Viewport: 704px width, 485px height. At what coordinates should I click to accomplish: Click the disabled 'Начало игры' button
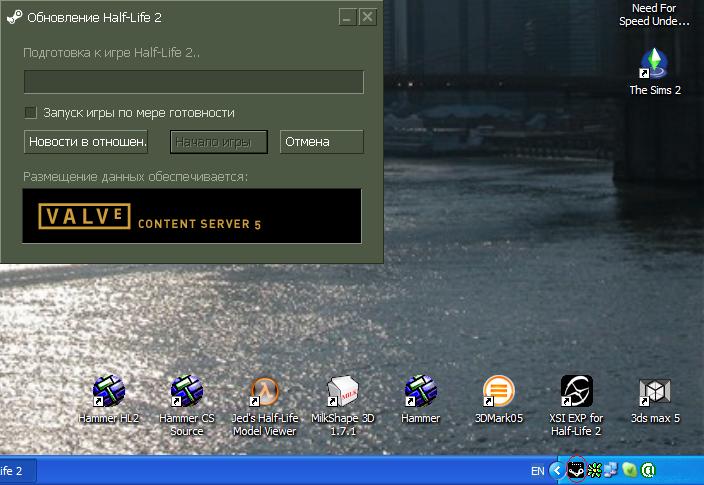pyautogui.click(x=219, y=142)
